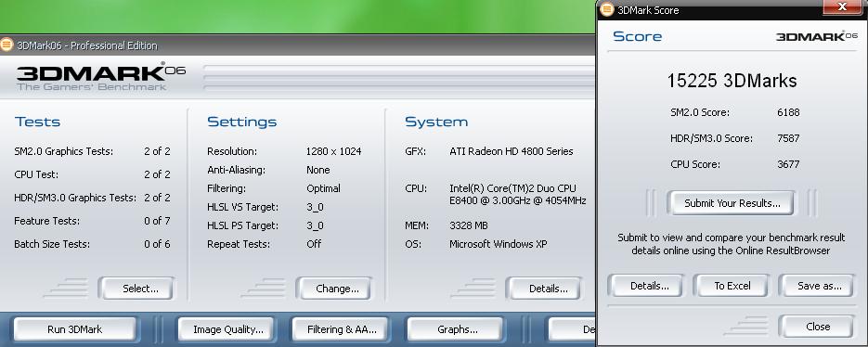Click the Resolution value 1280 x 1024
The image size is (868, 347).
333,151
